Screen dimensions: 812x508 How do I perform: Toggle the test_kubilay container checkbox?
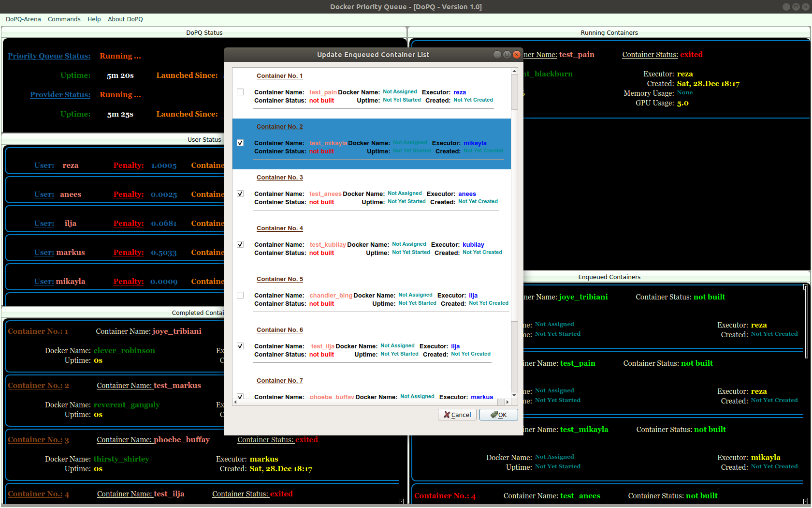[240, 244]
